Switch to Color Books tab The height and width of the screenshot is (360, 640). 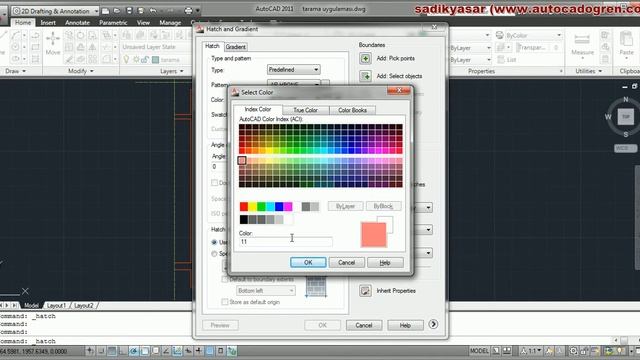[x=352, y=110]
